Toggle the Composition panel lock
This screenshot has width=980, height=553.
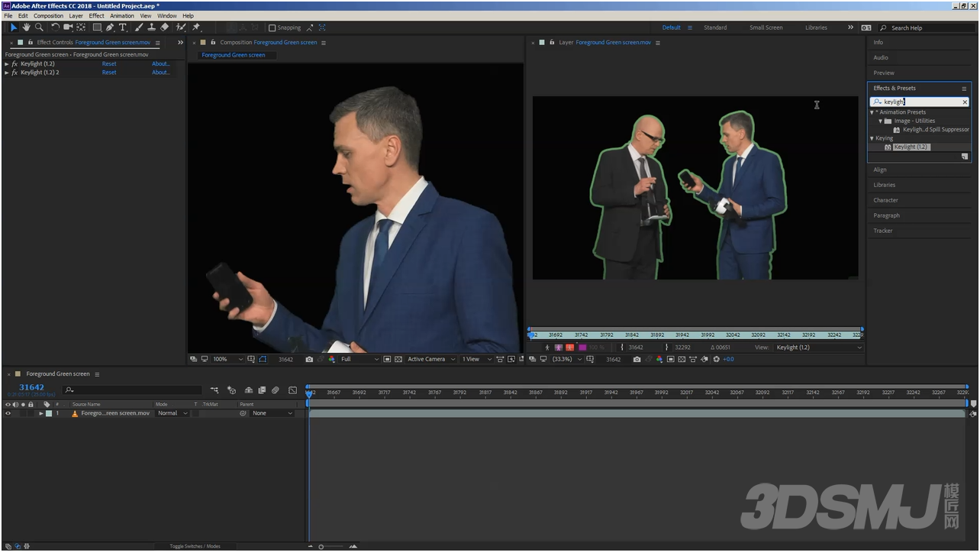pos(212,43)
